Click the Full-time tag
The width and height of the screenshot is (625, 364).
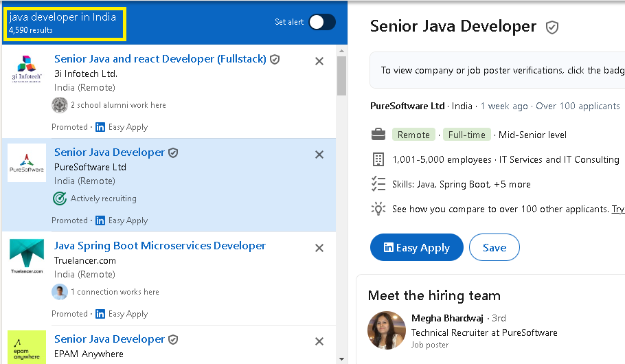coord(467,135)
